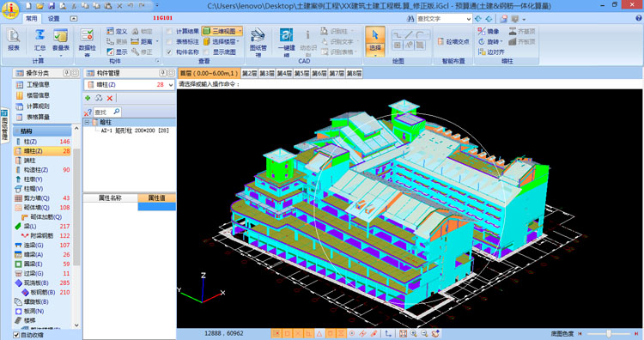644x340 pixels.
Task: Click the 边对齐 edge align tool
Action: tap(491, 52)
